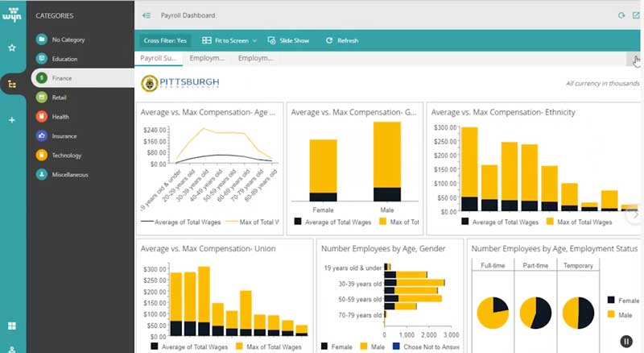644x353 pixels.
Task: Pause the slideshow with the pause button
Action: (x=625, y=341)
